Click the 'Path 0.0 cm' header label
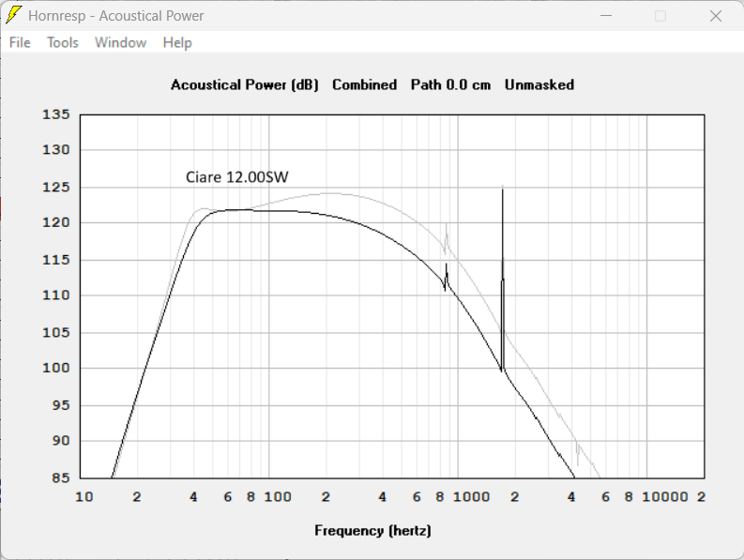744x560 pixels. pyautogui.click(x=450, y=84)
